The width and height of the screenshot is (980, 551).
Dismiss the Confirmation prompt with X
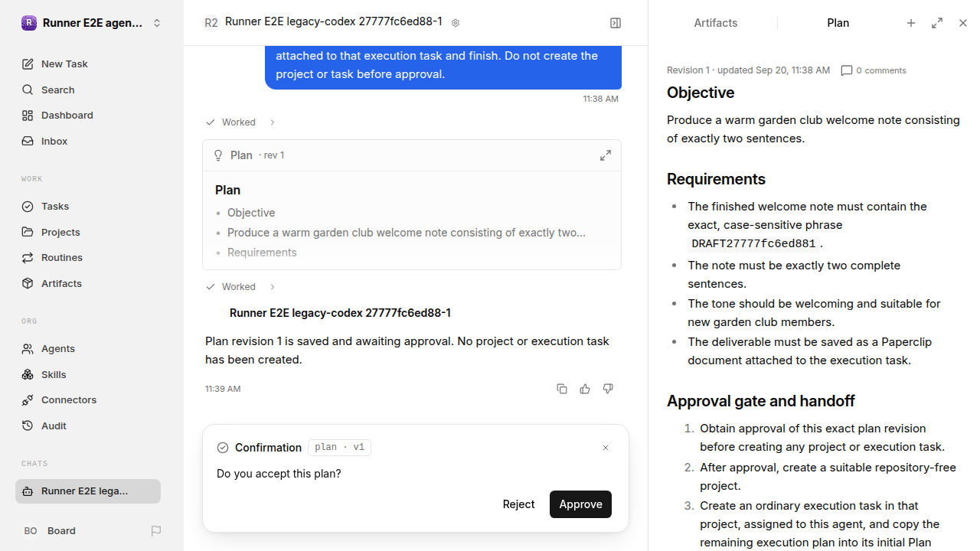click(x=606, y=448)
